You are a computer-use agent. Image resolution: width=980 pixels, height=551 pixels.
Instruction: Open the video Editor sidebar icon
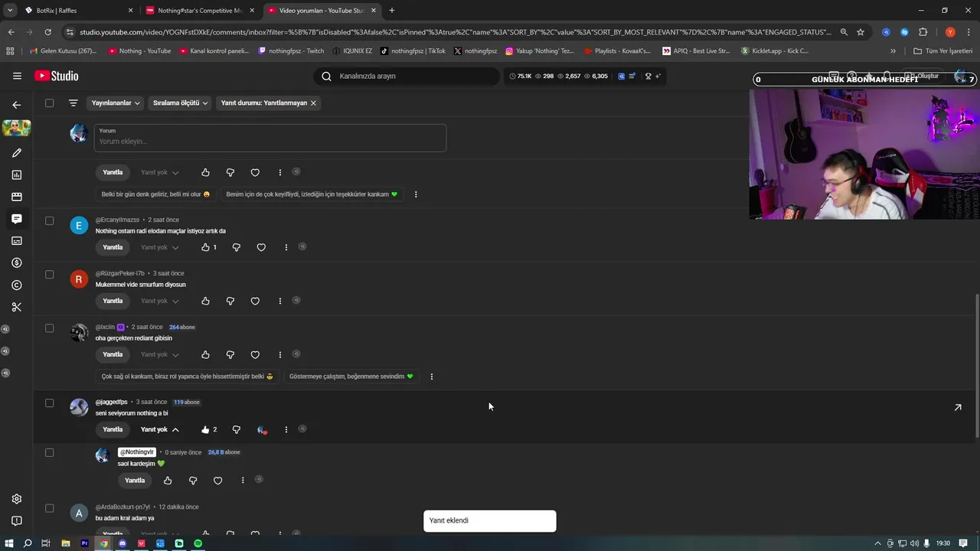pos(17,197)
